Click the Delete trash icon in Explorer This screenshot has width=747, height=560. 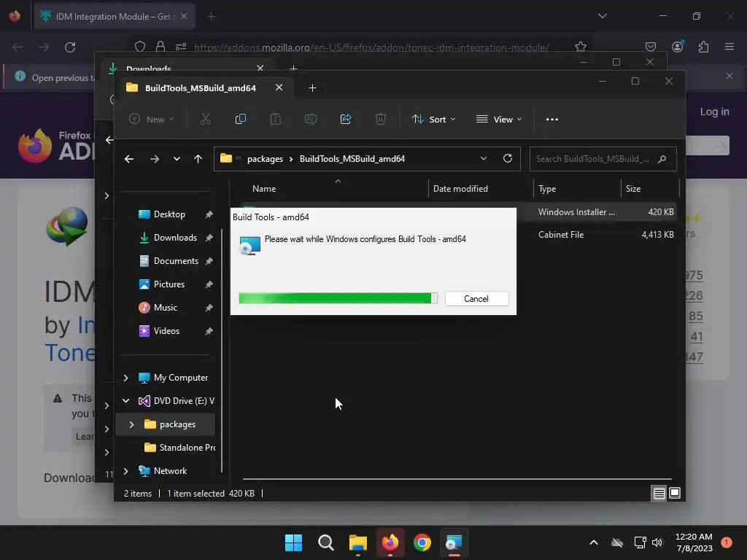[381, 119]
